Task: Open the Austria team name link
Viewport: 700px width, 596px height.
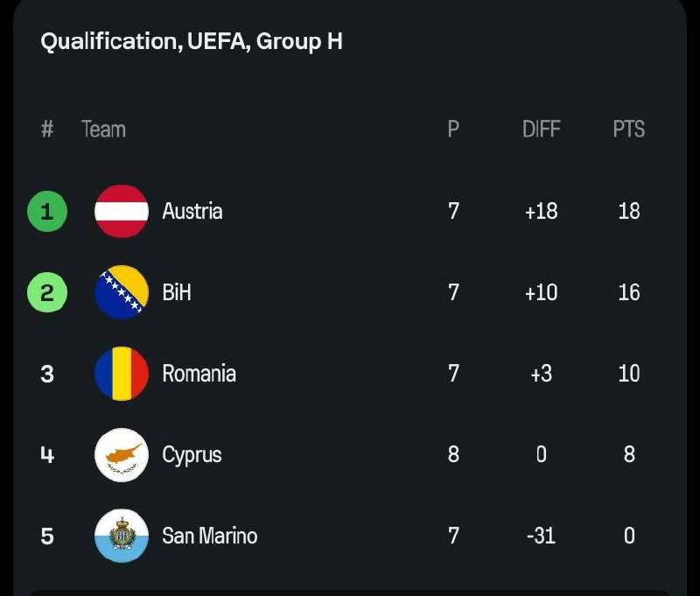Action: tap(192, 211)
